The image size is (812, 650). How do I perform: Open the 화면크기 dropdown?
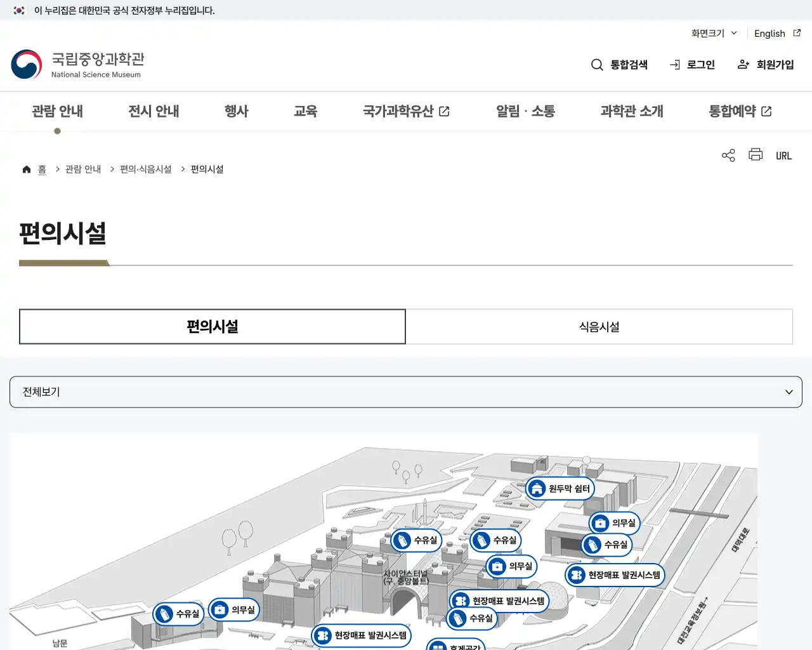tap(712, 34)
